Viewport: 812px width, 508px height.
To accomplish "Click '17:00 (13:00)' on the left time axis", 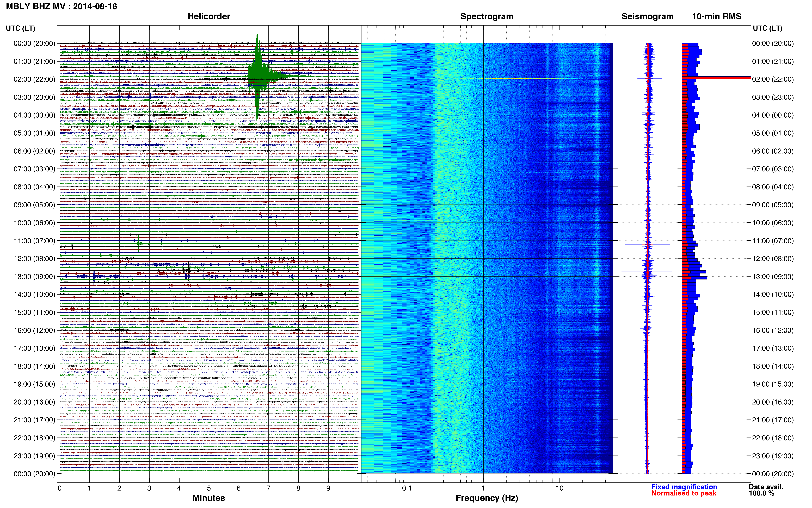I will (x=34, y=348).
